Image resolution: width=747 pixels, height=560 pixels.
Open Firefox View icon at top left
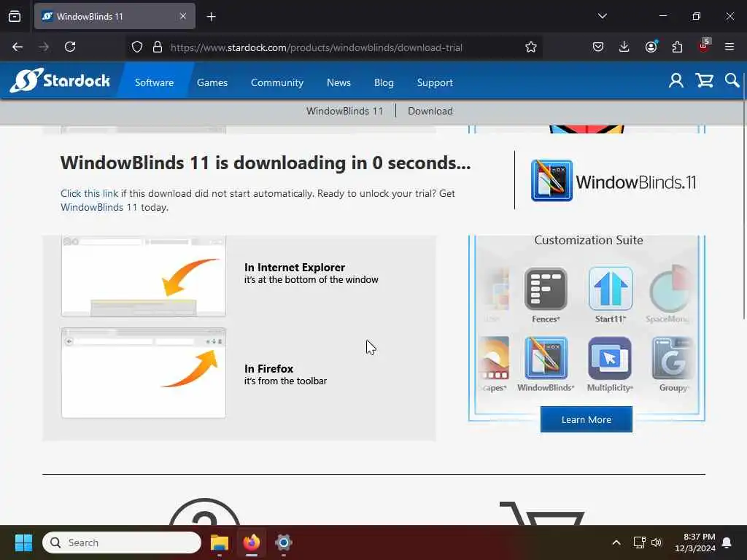tap(15, 16)
